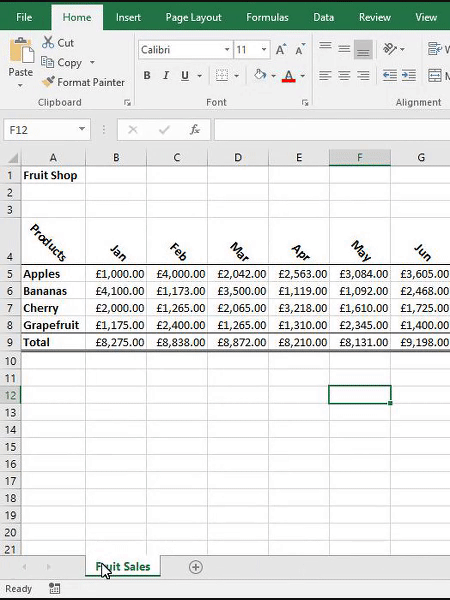450x600 pixels.
Task: Open the Page Layout tab
Action: click(193, 17)
